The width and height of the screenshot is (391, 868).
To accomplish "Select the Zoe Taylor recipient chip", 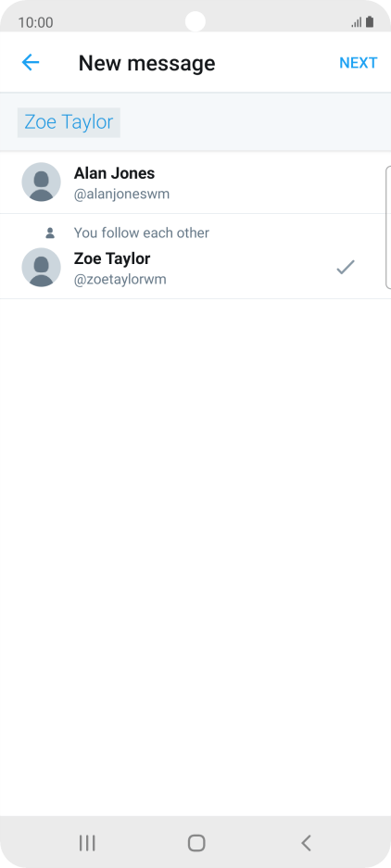I will (69, 122).
